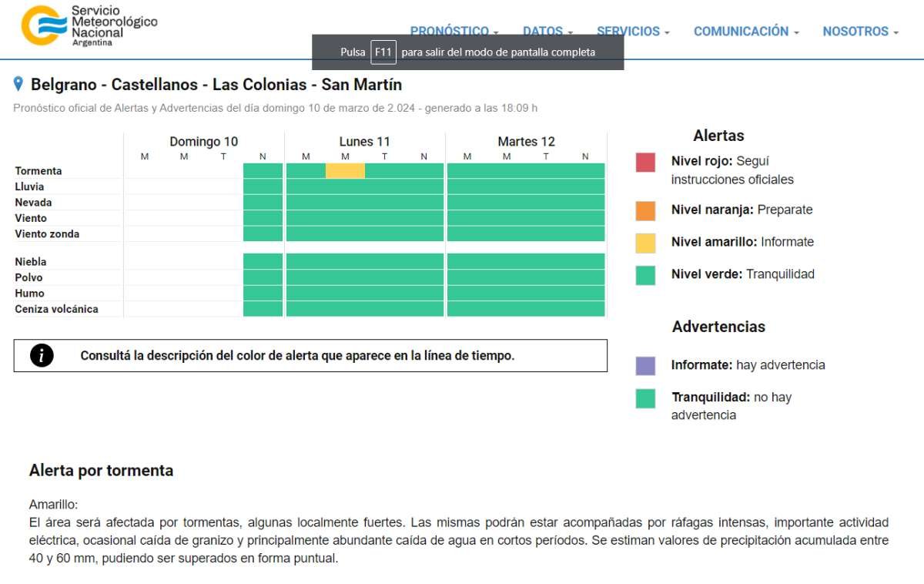Expand the DATOS menu
The width and height of the screenshot is (924, 584).
click(547, 32)
